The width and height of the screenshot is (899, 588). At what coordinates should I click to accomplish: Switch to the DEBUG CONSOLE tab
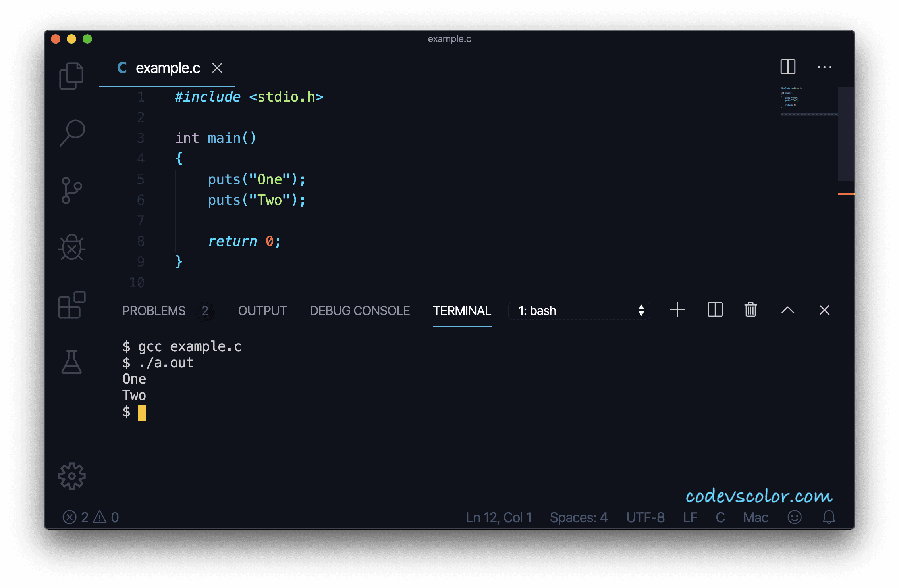[360, 311]
